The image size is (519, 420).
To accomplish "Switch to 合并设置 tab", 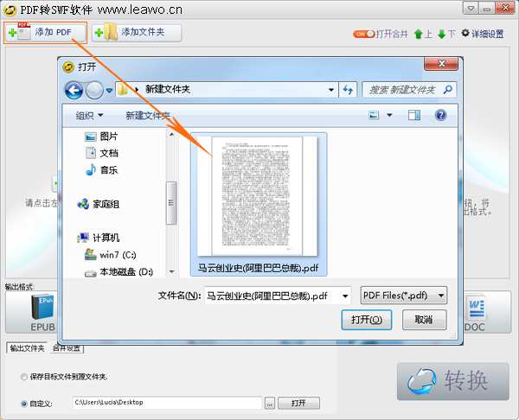I will pyautogui.click(x=67, y=348).
